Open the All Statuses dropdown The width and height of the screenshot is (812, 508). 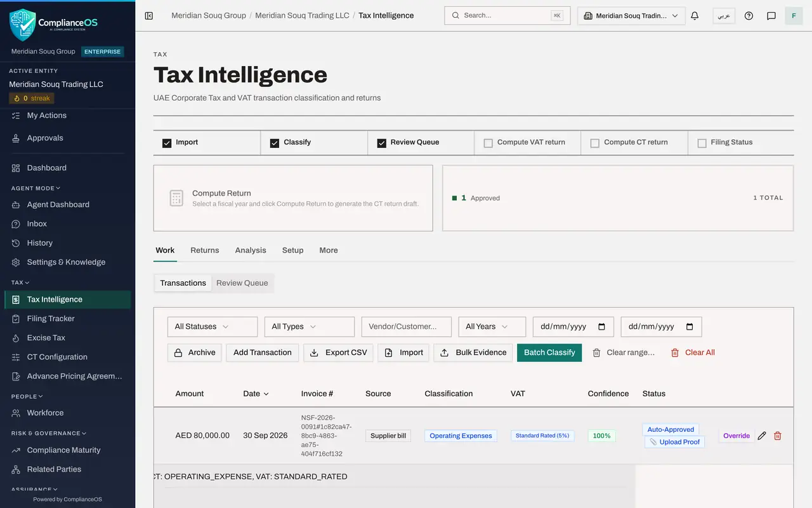coord(213,326)
